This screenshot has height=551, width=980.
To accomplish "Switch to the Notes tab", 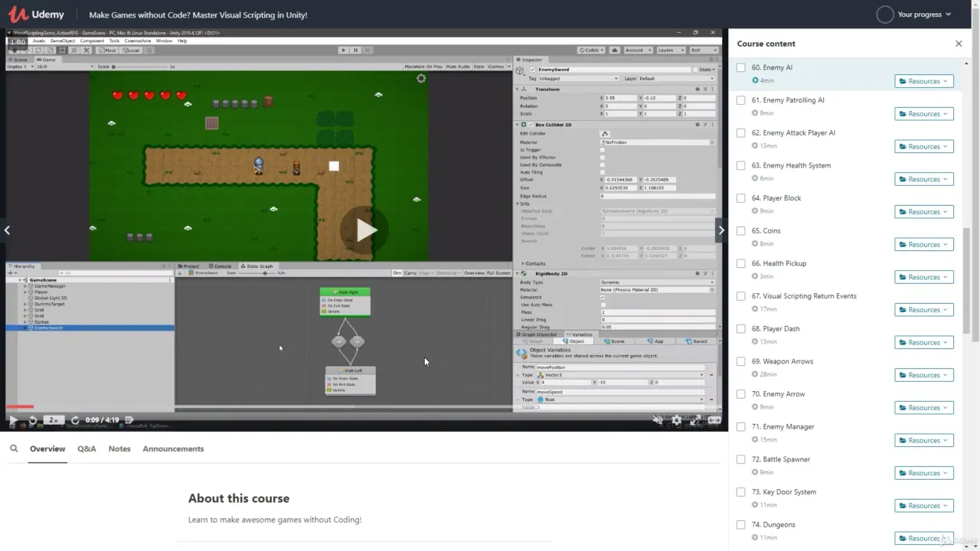I will coord(119,448).
